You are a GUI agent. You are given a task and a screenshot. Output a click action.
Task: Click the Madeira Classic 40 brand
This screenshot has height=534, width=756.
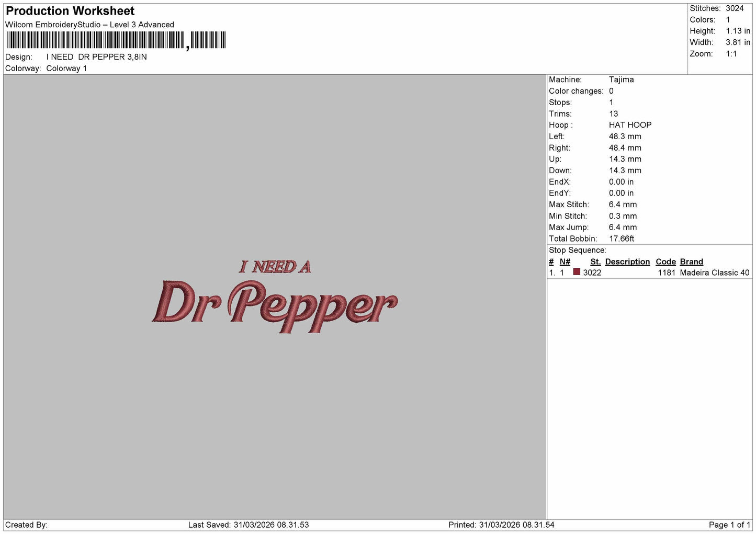[x=715, y=273]
